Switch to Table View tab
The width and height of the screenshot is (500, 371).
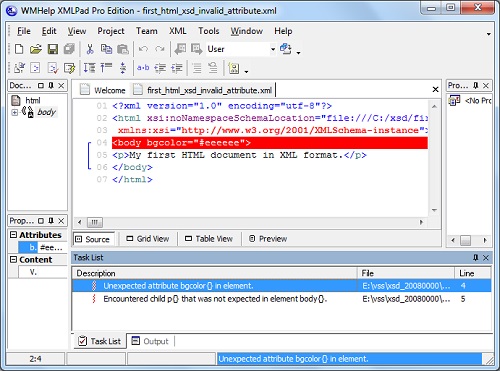click(209, 239)
